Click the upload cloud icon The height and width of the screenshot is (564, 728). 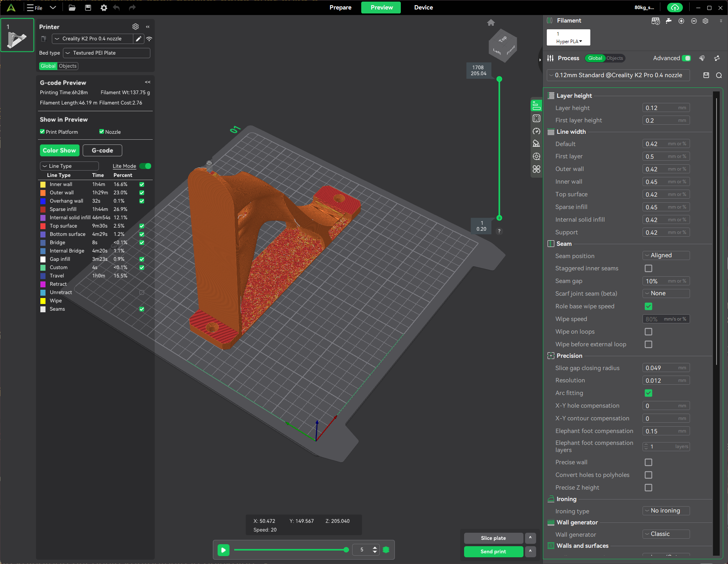click(675, 8)
